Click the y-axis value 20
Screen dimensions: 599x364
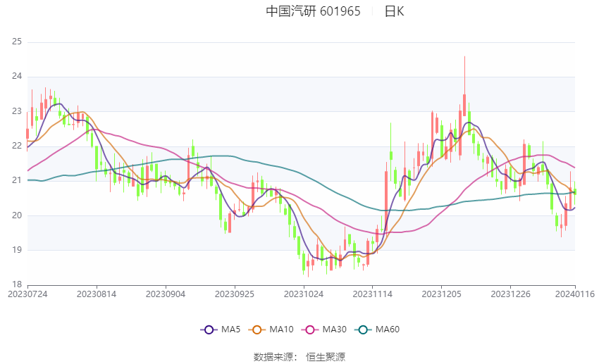click(17, 215)
